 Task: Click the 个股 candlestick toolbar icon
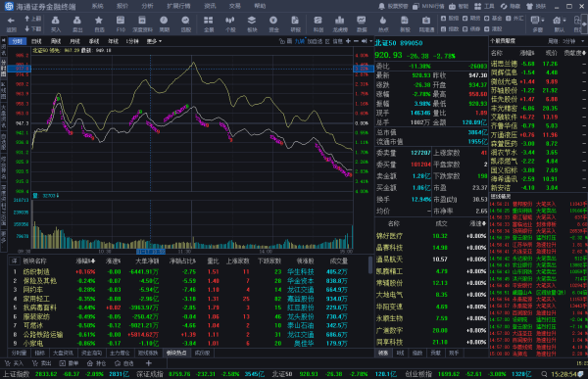tap(230, 24)
